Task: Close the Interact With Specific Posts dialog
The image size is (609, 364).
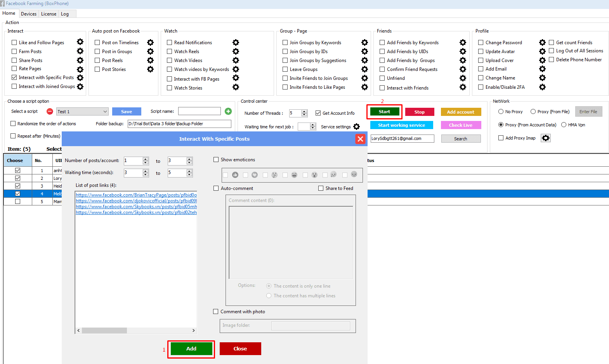Action: [360, 139]
